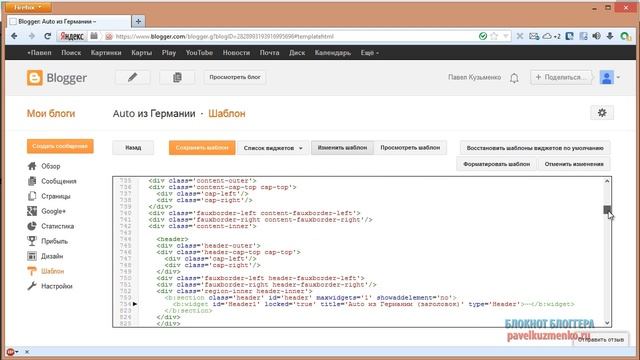This screenshot has height=360, width=640.
Task: Open Поиск in Google bar
Action: [71, 53]
